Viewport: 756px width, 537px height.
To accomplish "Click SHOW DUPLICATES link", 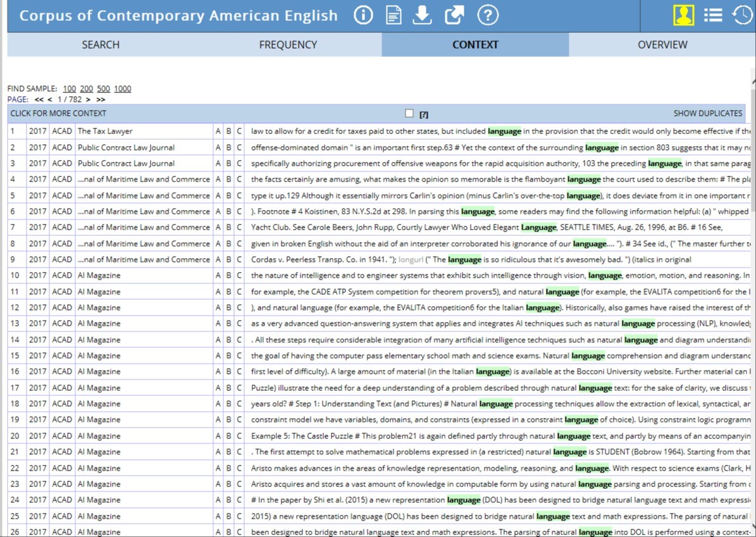I will pos(707,113).
